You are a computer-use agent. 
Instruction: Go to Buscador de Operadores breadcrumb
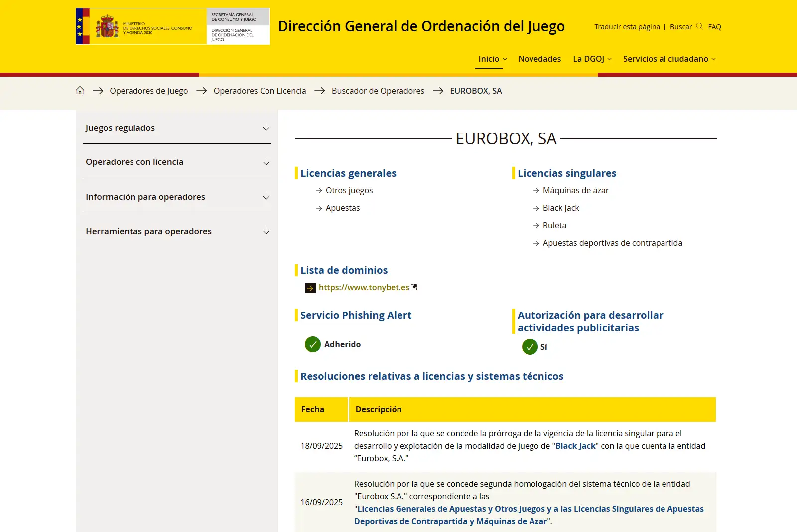point(378,91)
